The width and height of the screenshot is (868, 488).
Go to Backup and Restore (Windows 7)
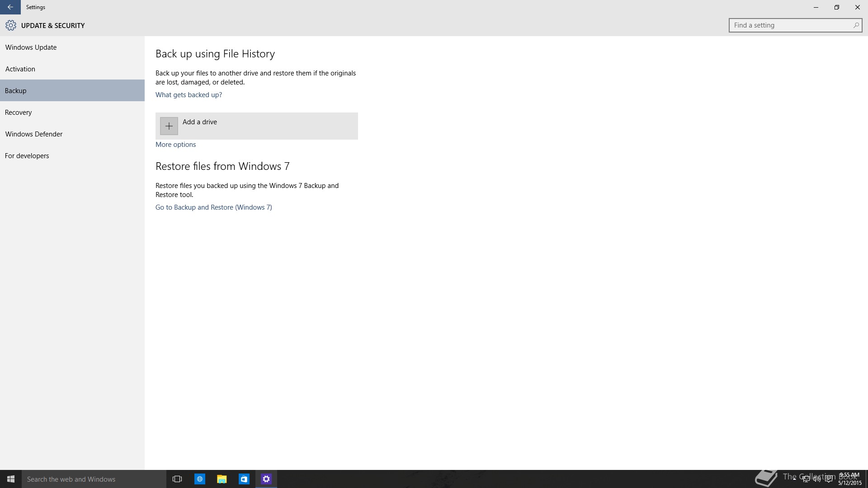pos(214,207)
